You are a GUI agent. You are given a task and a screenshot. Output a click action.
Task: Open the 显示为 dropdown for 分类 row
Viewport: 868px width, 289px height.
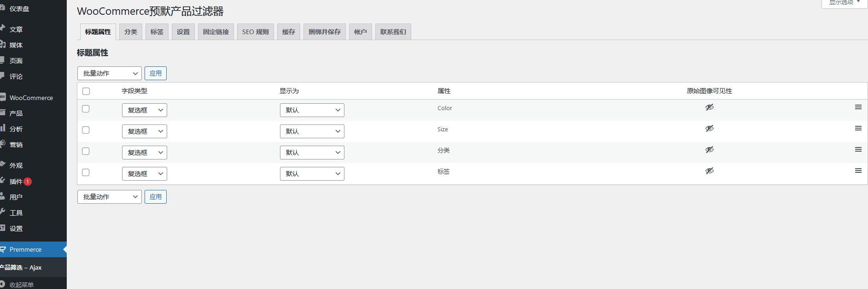tap(312, 153)
